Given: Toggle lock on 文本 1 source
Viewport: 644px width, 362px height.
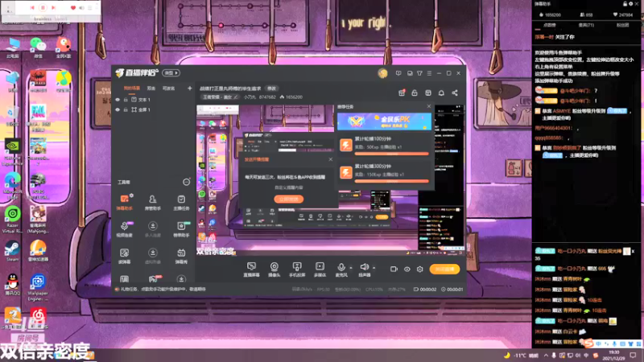Looking at the screenshot, I should click(x=126, y=100).
